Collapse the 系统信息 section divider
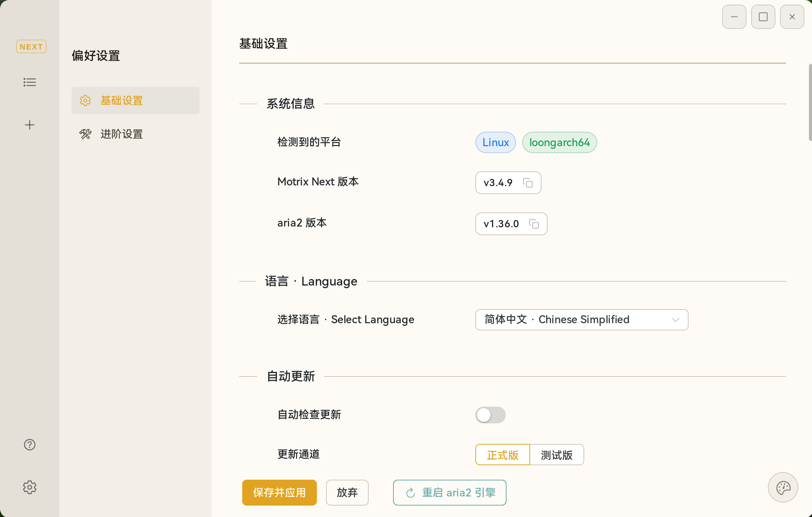Screen dimensions: 812x517 tap(290, 104)
